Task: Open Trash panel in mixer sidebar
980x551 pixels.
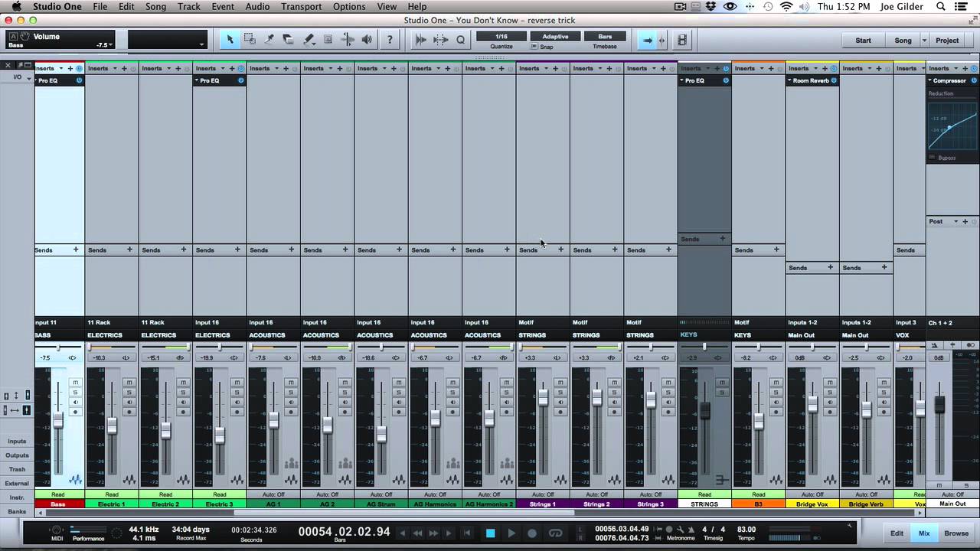Action: click(17, 469)
